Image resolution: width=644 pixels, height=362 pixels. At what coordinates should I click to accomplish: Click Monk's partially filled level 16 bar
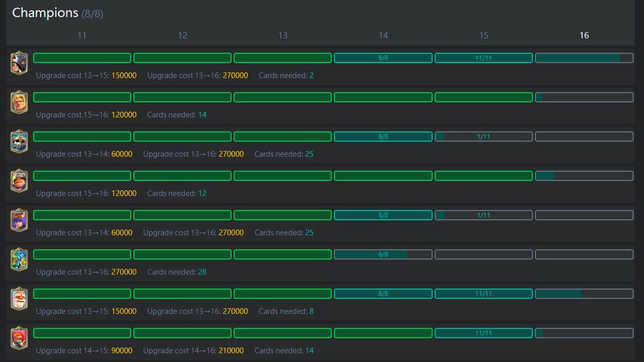(584, 294)
